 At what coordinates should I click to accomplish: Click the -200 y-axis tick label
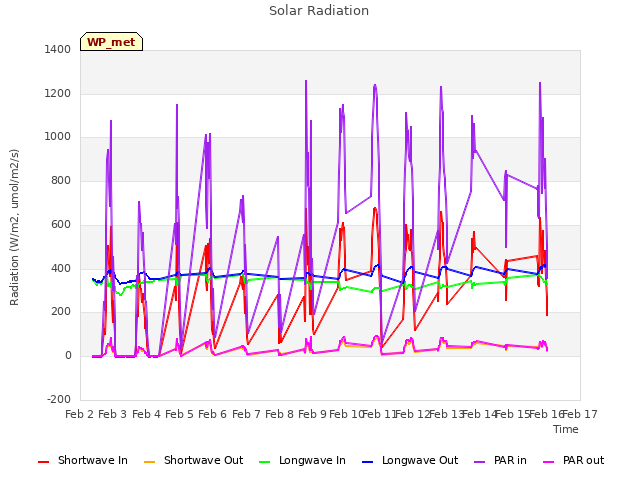point(59,399)
